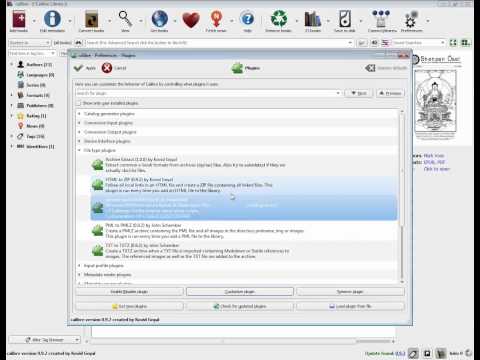480x360 pixels.
Task: Click the Next search button
Action: click(x=358, y=93)
